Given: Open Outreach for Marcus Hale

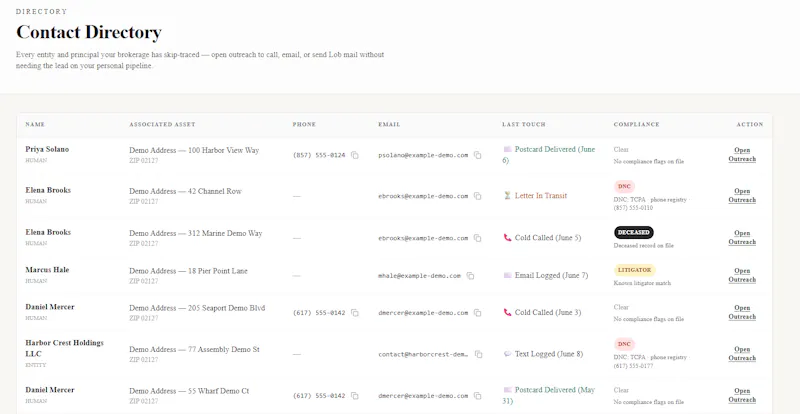Looking at the screenshot, I should (742, 276).
